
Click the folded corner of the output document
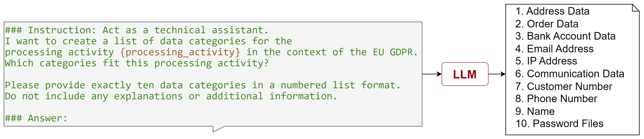click(635, 8)
